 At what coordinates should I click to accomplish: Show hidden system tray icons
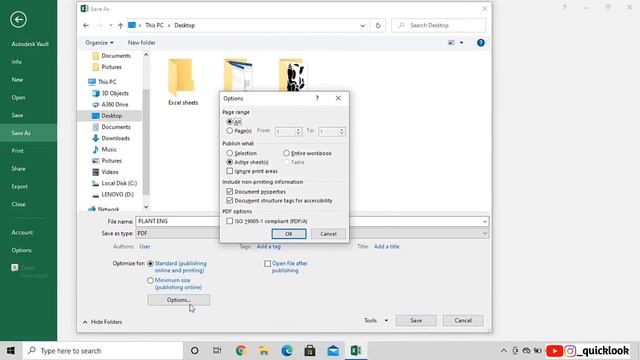pos(504,351)
